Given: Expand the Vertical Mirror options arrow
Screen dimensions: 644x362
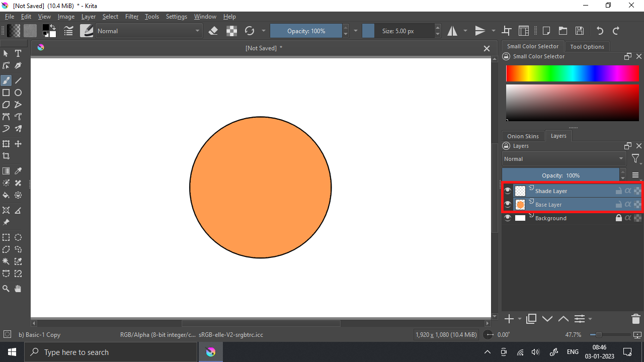Looking at the screenshot, I should coord(493,31).
